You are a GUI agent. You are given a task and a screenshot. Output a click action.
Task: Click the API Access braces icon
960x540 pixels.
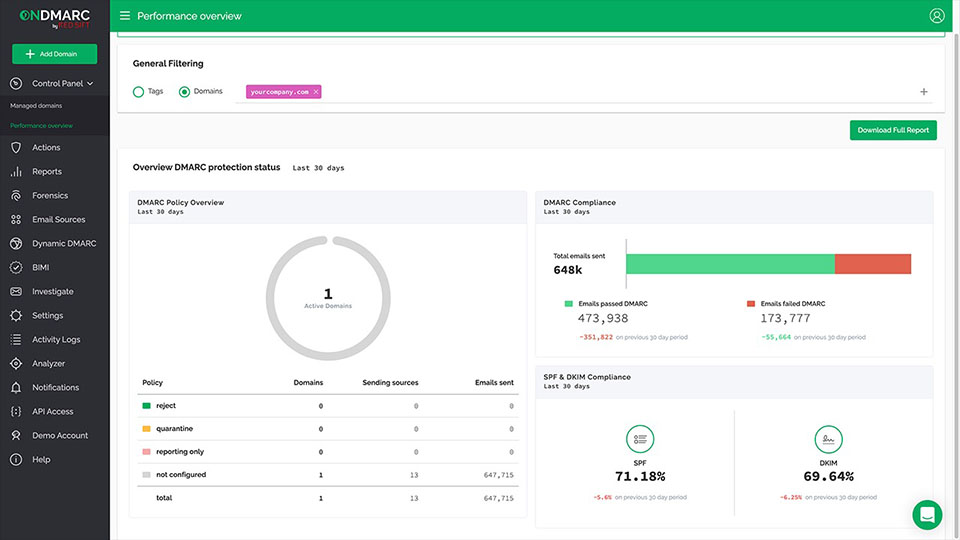pos(16,411)
